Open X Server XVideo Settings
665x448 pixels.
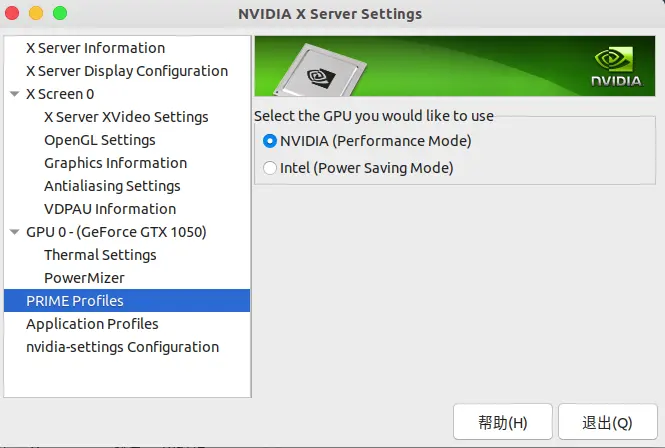[126, 117]
